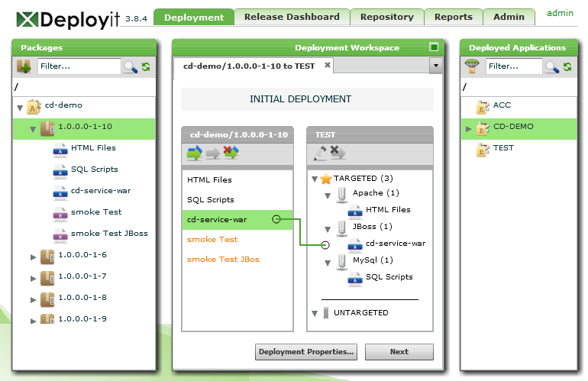588x381 pixels.
Task: Click the edit pencil icon under TEST
Action: [320, 153]
